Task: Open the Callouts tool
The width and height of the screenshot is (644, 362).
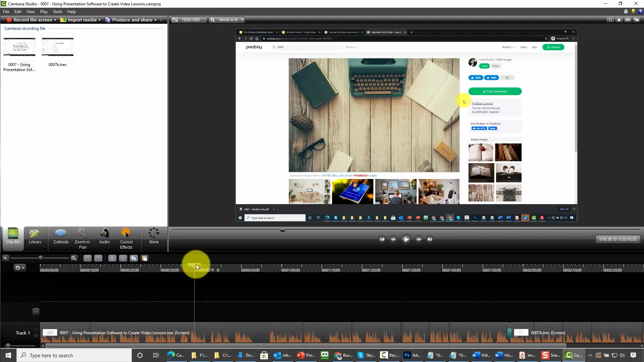Action: click(61, 237)
